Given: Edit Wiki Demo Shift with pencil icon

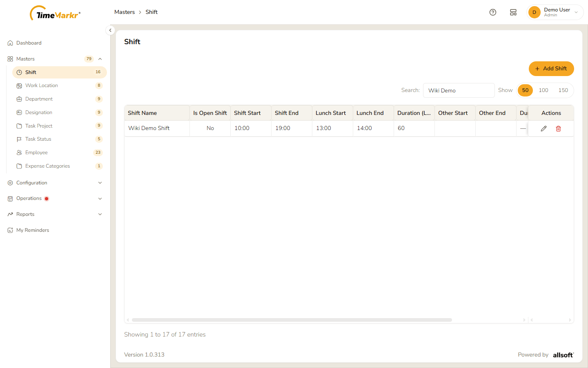Looking at the screenshot, I should point(544,128).
